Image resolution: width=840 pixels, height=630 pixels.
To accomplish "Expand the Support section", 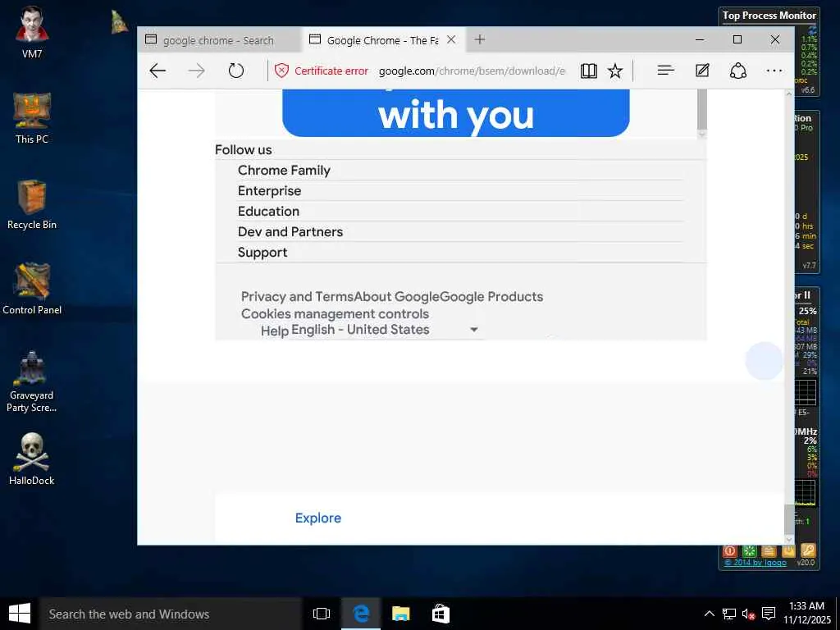I will point(461,253).
